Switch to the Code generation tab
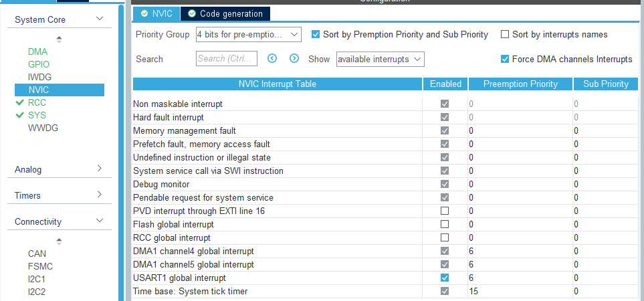 point(225,13)
